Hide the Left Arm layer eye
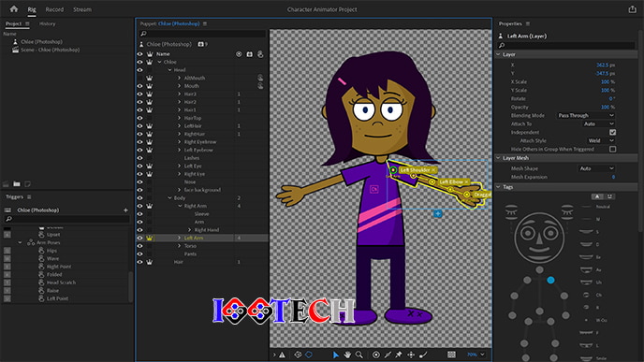 point(140,238)
